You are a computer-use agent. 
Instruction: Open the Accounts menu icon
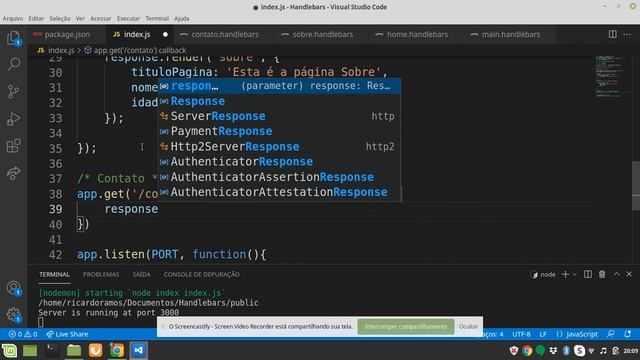[x=13, y=288]
